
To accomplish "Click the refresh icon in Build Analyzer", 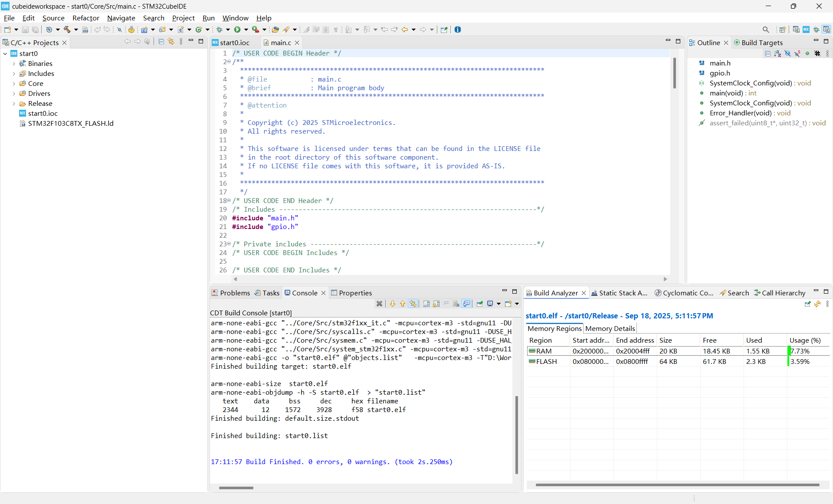I will click(817, 304).
